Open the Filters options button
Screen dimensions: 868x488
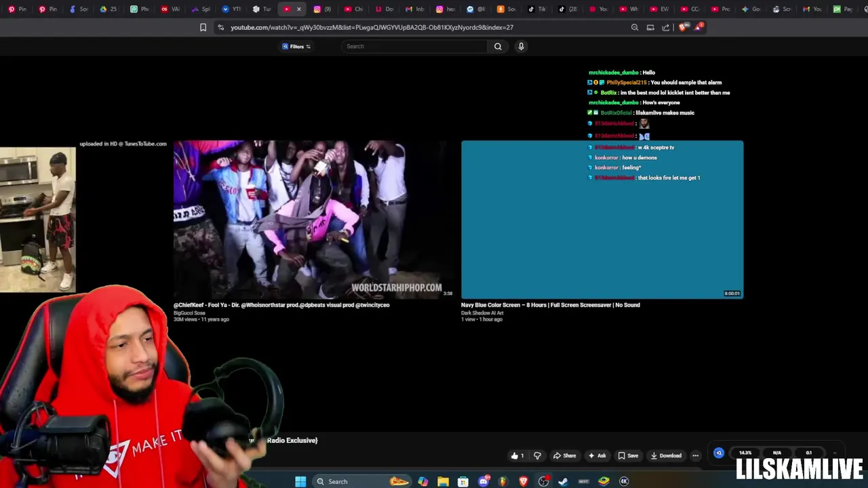click(x=296, y=46)
